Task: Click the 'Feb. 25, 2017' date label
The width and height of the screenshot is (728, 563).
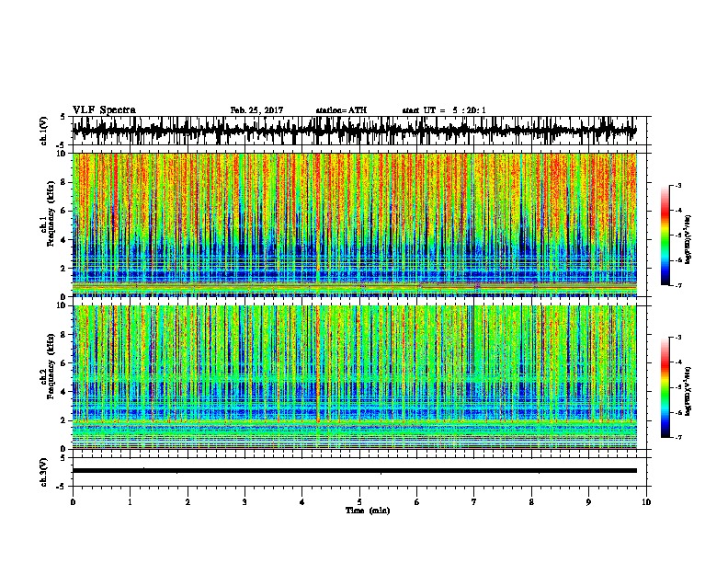Action: [256, 110]
